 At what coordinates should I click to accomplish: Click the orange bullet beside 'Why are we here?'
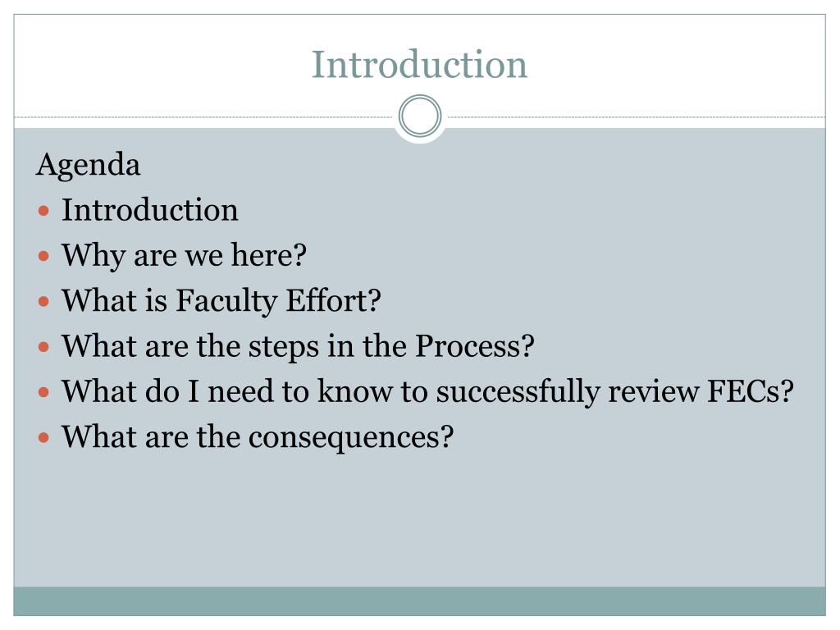pyautogui.click(x=44, y=256)
